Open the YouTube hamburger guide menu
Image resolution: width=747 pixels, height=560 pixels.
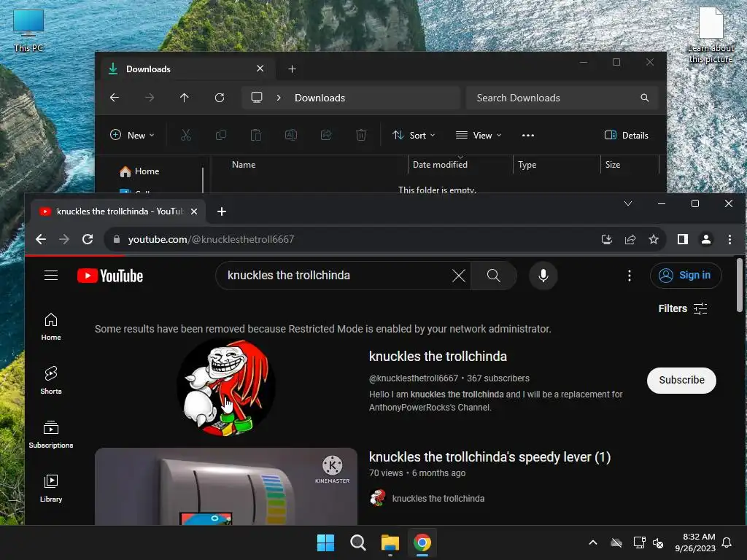point(51,275)
